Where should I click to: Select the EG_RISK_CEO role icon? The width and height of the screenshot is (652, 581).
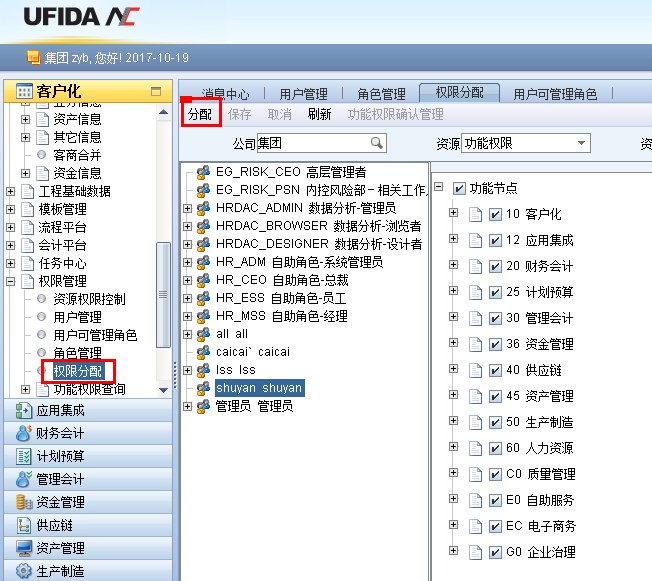(x=203, y=172)
